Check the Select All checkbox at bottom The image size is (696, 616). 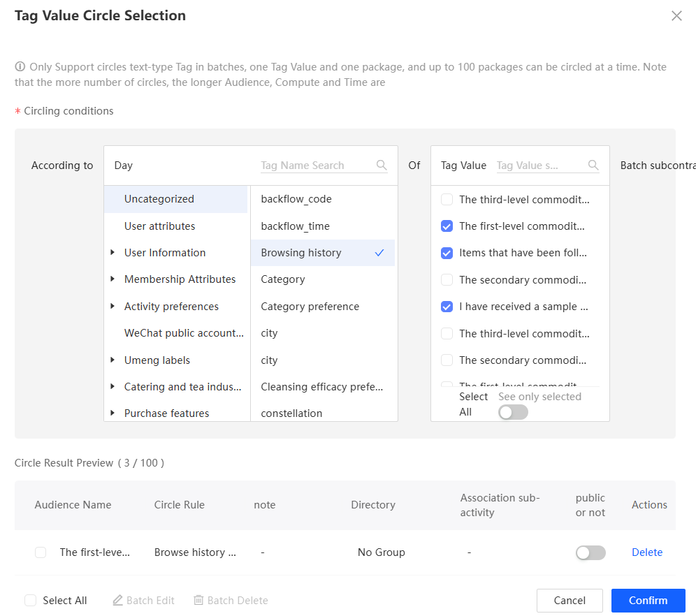click(30, 601)
